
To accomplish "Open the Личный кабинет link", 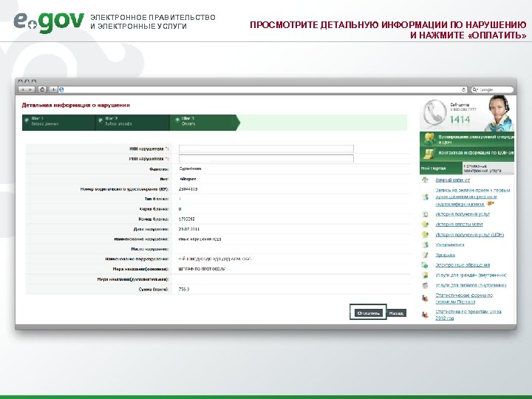I will pos(453,180).
